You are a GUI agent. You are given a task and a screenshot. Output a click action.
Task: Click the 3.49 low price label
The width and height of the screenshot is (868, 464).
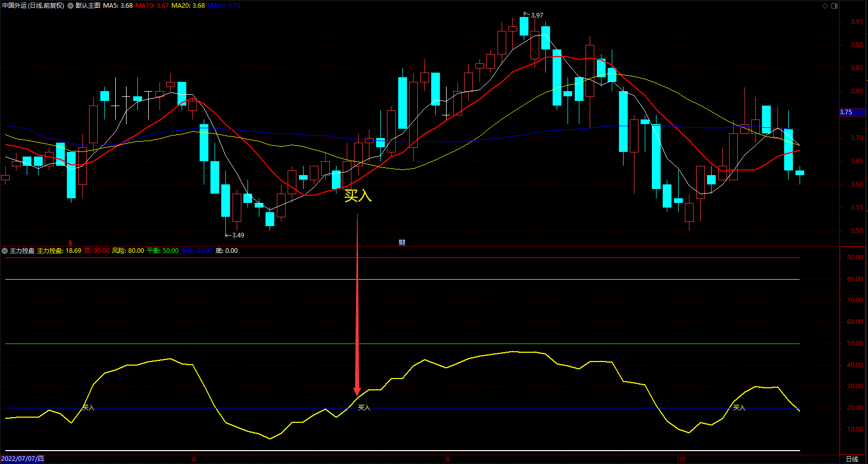point(238,235)
